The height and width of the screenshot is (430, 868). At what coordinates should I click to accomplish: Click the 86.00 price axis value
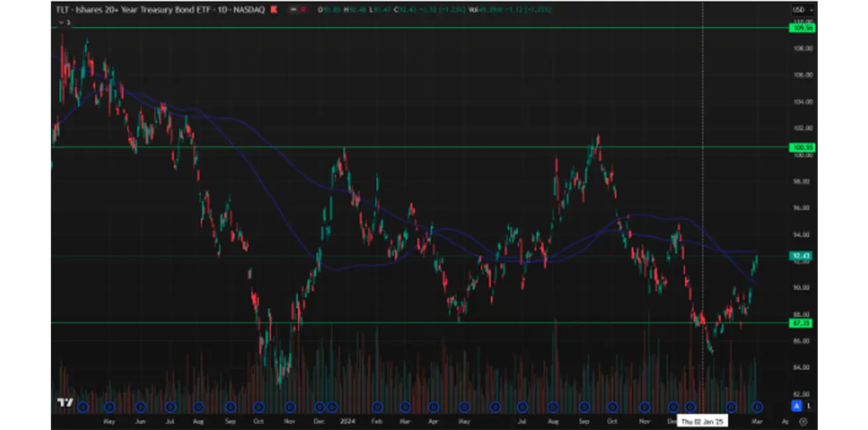coord(801,341)
